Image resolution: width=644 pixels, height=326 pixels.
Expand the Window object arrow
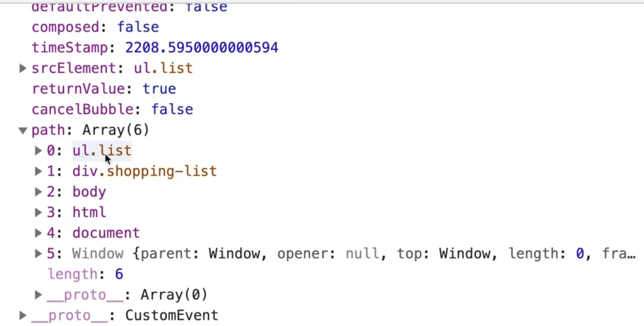pyautogui.click(x=38, y=254)
